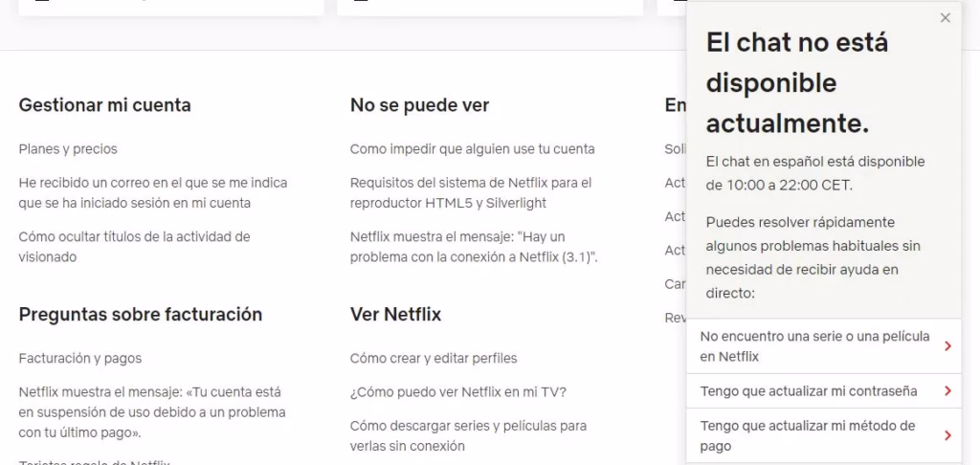Open 'Tengo que actualizar mi contraseña' option
The image size is (980, 465).
[x=824, y=391]
